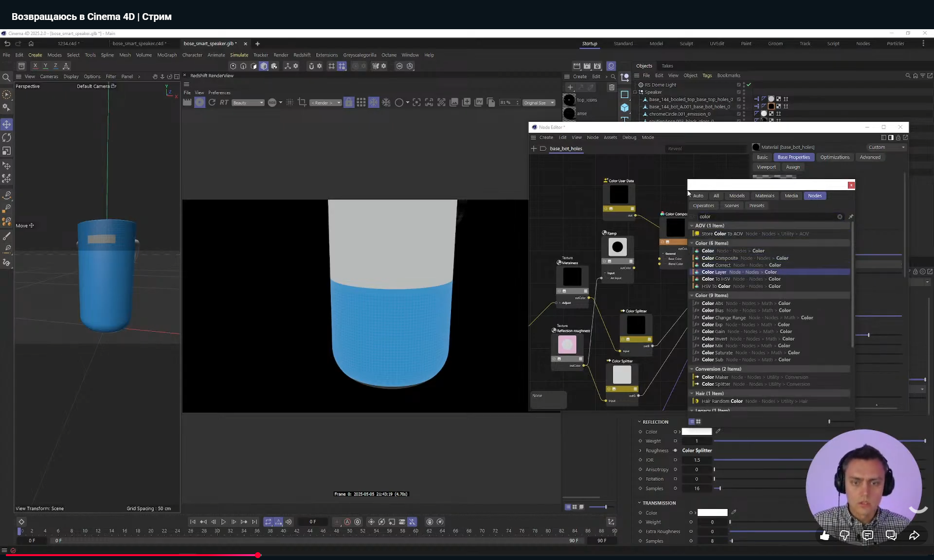Delete material using the trash icon
The image size is (934, 560).
pos(611,88)
